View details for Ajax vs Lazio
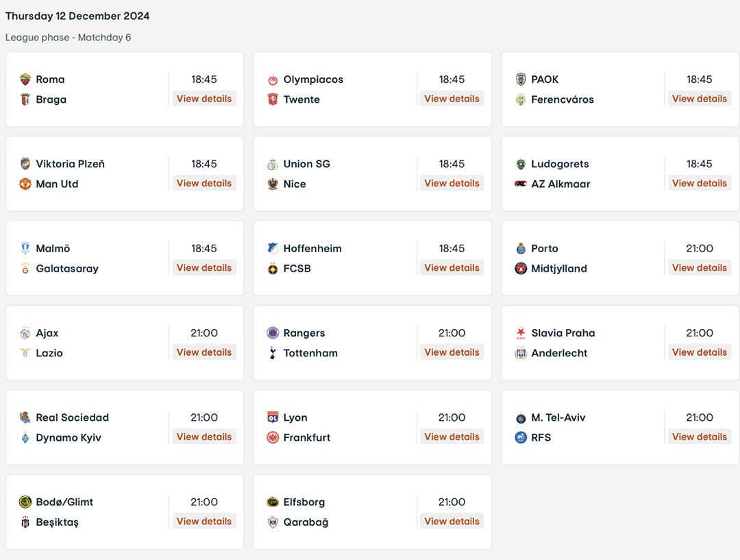 [x=204, y=352]
